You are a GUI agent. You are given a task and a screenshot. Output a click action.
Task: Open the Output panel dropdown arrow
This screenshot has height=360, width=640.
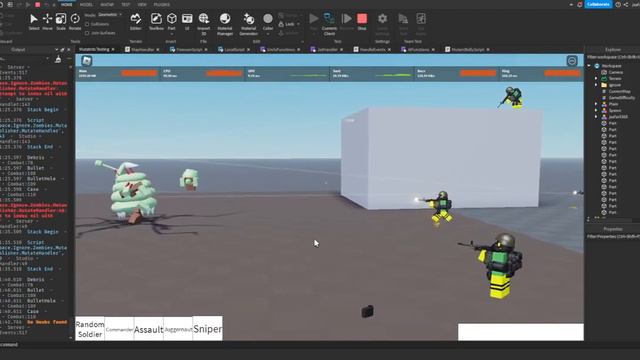pyautogui.click(x=56, y=50)
